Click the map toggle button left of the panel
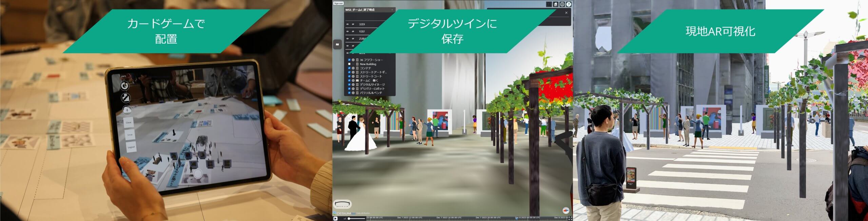 pyautogui.click(x=337, y=44)
